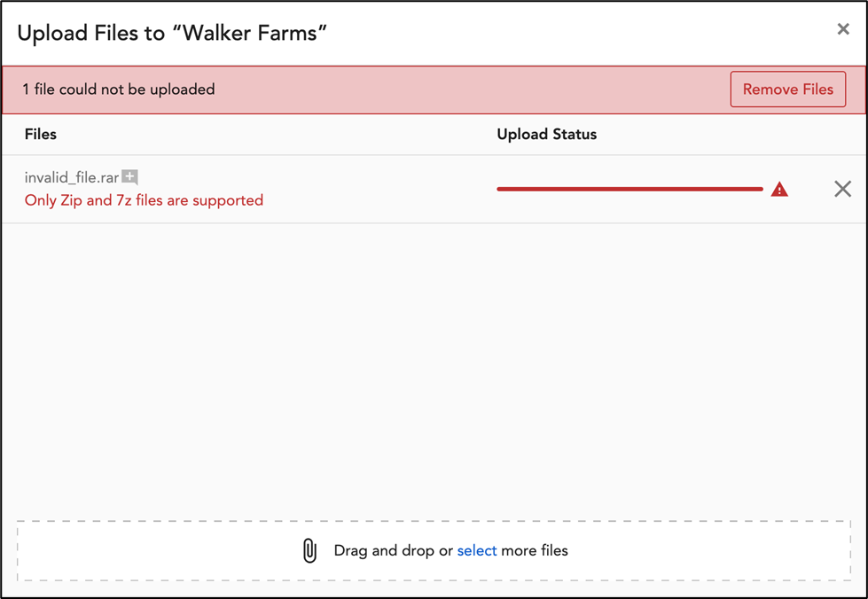868x599 pixels.
Task: Click the Files column header
Action: tap(40, 134)
